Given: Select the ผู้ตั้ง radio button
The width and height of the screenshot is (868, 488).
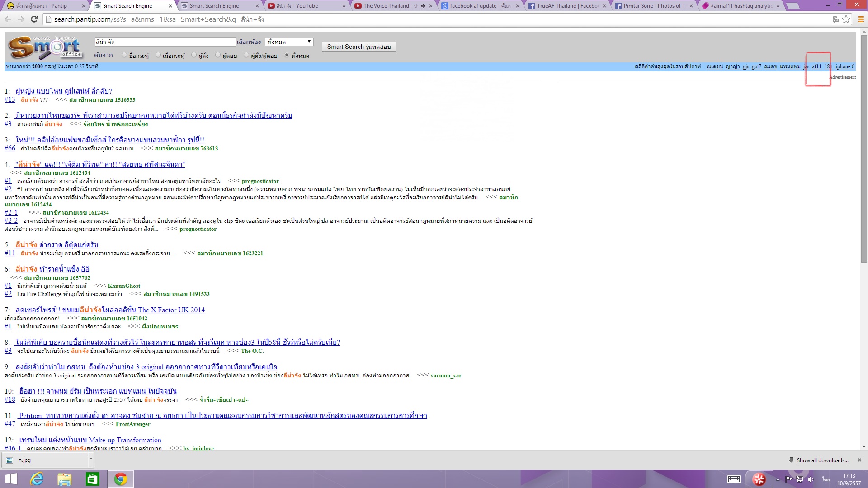Looking at the screenshot, I should point(194,55).
